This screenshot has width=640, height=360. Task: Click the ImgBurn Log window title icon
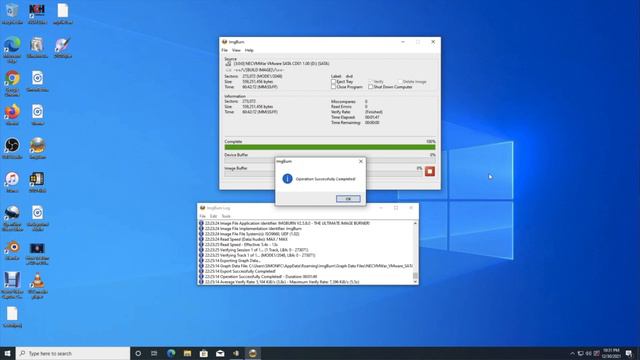pos(202,208)
